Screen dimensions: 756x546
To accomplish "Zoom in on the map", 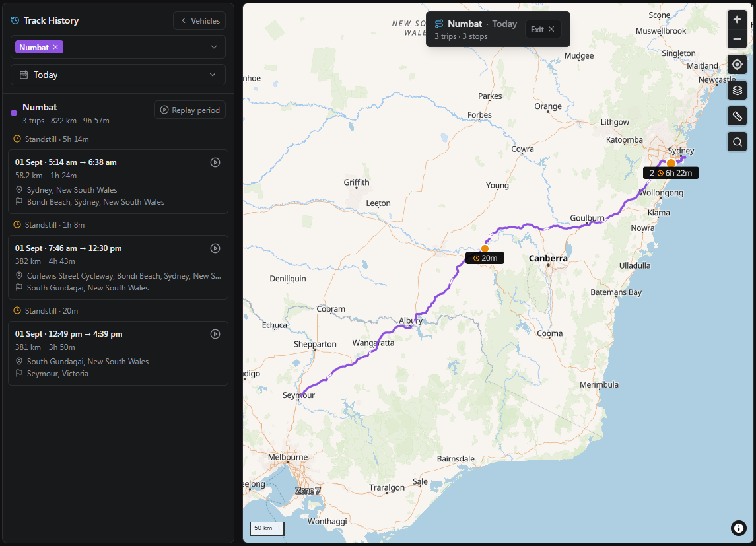I will 737,20.
